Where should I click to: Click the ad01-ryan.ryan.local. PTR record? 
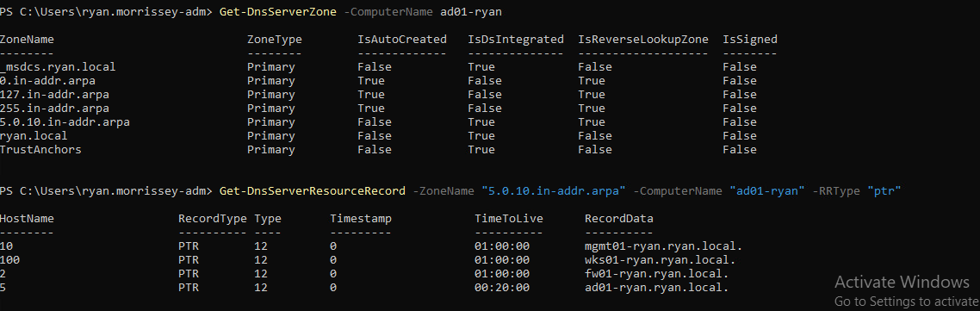pyautogui.click(x=657, y=287)
